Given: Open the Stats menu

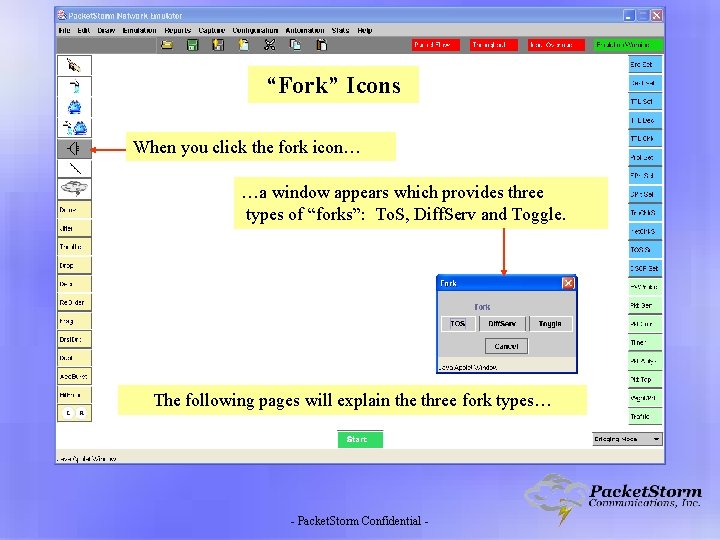Looking at the screenshot, I should pos(340,30).
